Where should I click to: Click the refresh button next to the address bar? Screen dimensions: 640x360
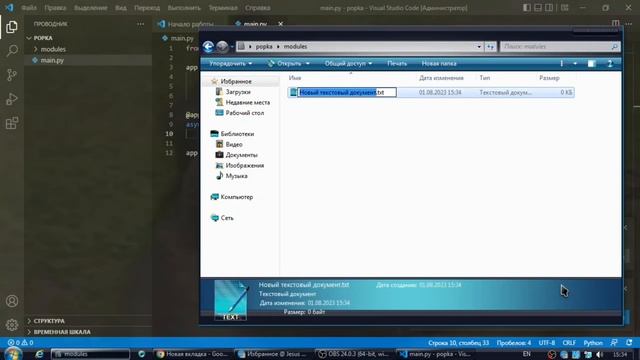click(x=490, y=47)
